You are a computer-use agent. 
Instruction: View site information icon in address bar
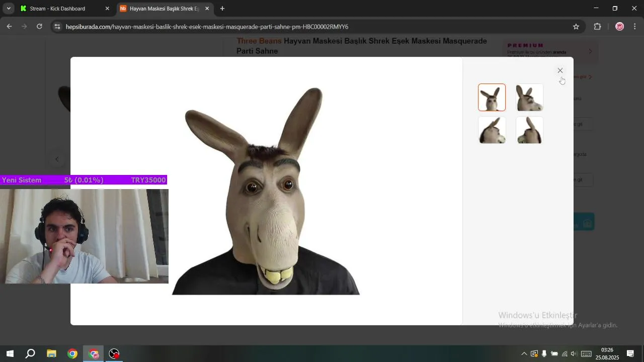(57, 27)
